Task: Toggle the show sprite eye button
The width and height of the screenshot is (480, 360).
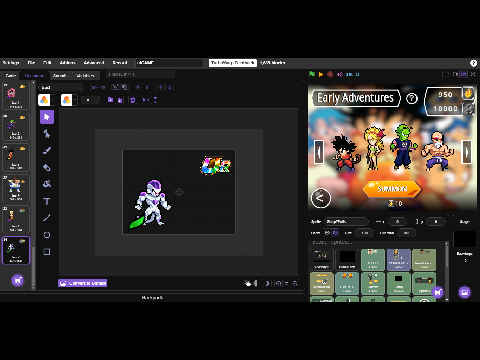Action: click(x=327, y=233)
